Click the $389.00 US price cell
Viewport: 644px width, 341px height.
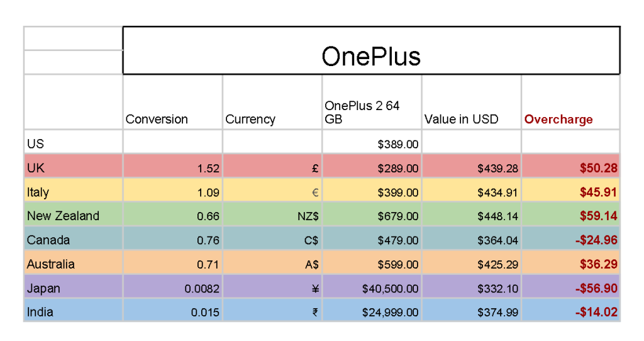coord(372,142)
